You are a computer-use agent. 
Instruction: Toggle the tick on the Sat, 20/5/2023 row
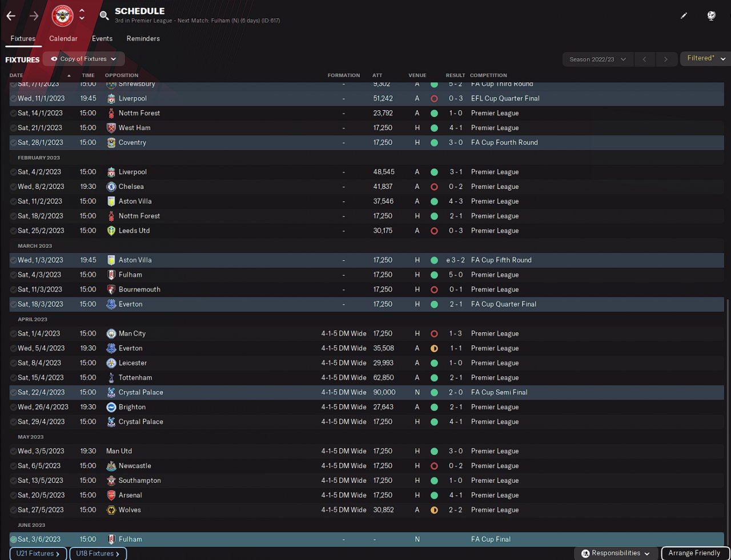pos(13,495)
